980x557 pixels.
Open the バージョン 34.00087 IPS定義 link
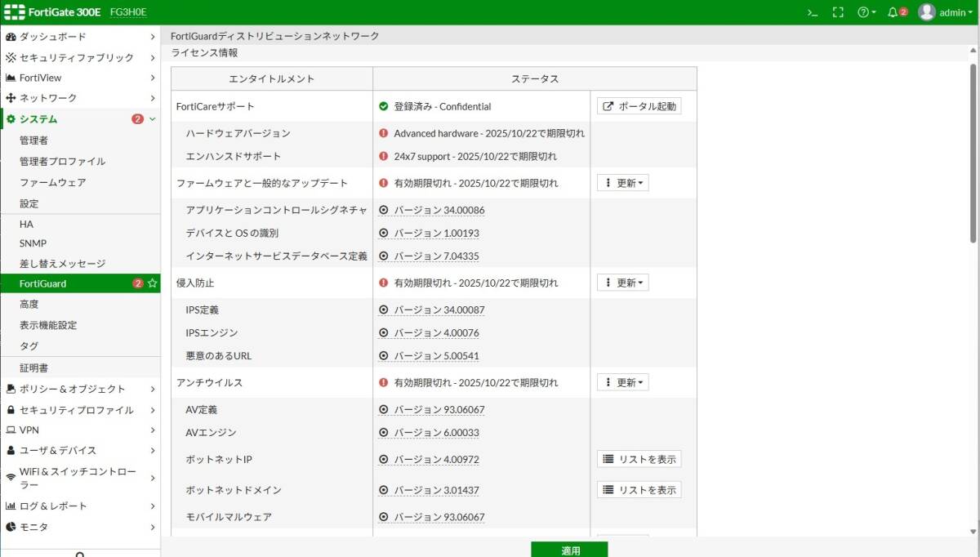(x=440, y=310)
